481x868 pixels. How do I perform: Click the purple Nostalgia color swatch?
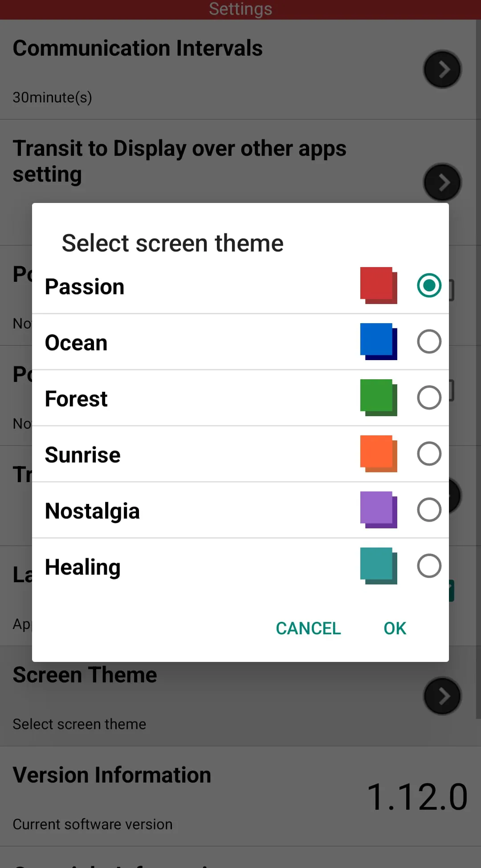point(378,510)
